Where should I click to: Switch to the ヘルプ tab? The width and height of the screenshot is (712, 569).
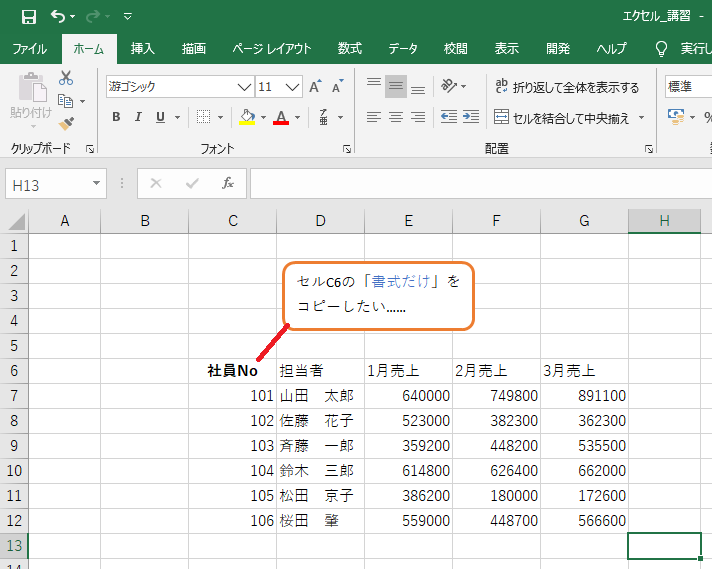611,49
